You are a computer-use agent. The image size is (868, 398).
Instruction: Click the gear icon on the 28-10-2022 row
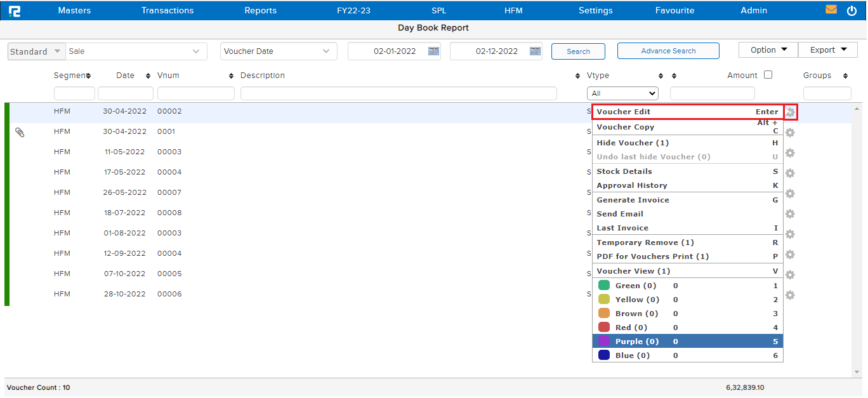(790, 295)
